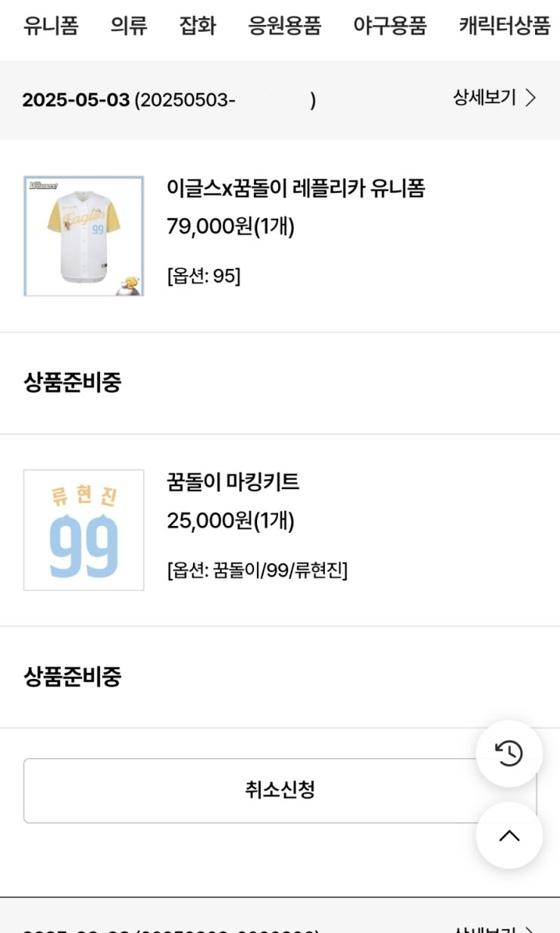
Task: Tap the 옵션: 꿈돌이/99/류현진 option text
Action: (x=257, y=570)
